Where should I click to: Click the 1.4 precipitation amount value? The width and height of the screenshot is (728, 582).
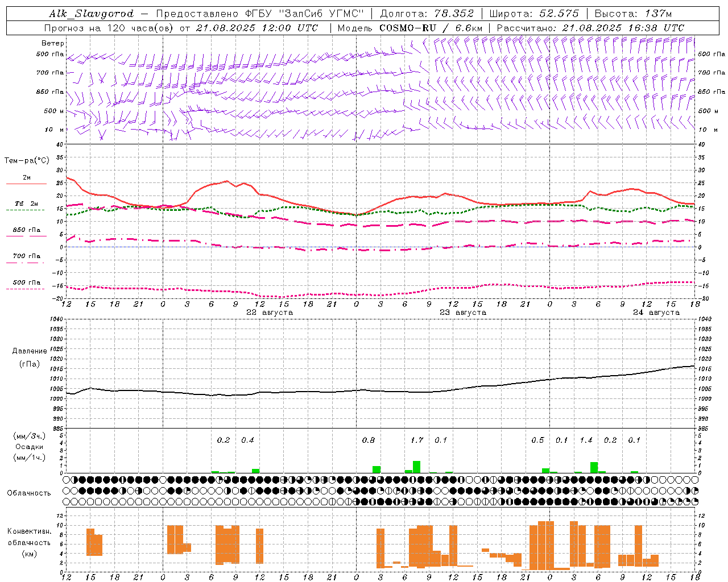point(586,440)
